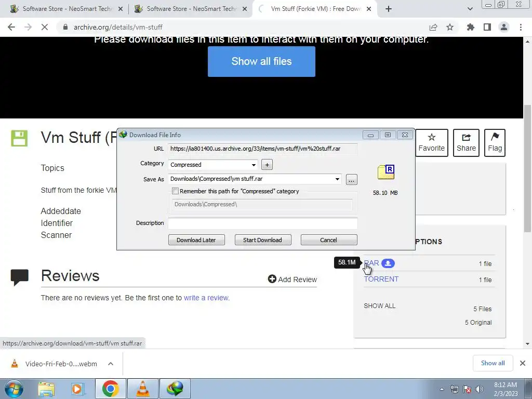Expand options chevron for webm download

tap(111, 364)
